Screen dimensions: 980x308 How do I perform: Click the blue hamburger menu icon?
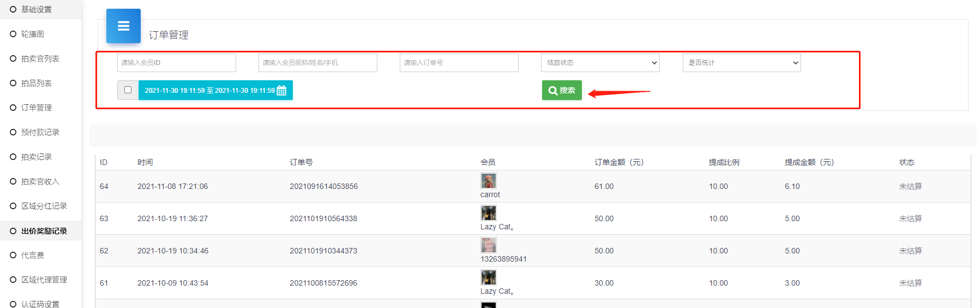coord(123,26)
